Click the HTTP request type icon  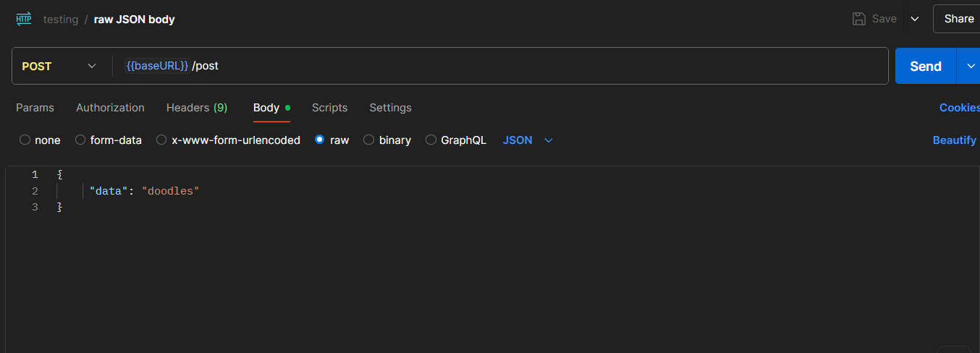click(x=24, y=19)
